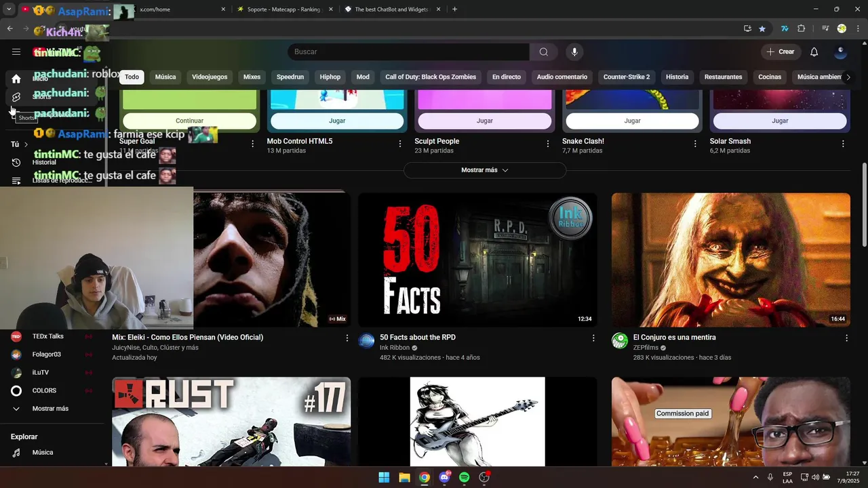
Task: Open the YouTube account avatar menu
Action: pos(841,52)
